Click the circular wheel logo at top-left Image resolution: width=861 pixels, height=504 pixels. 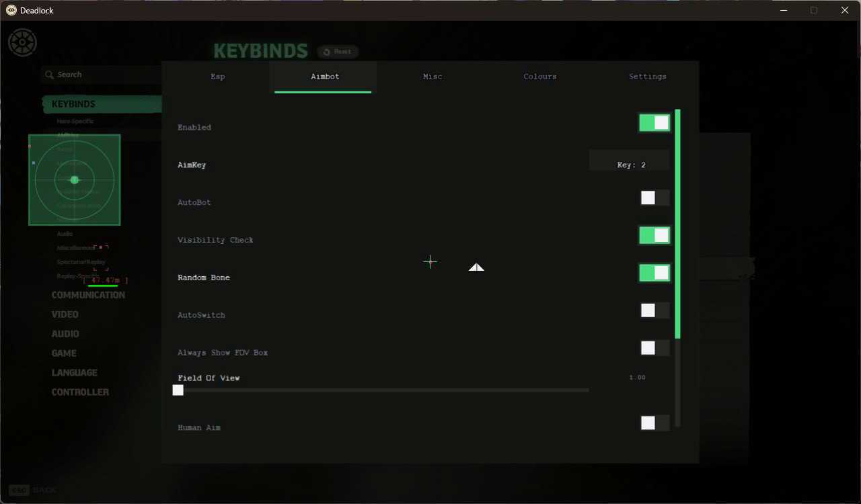[22, 42]
